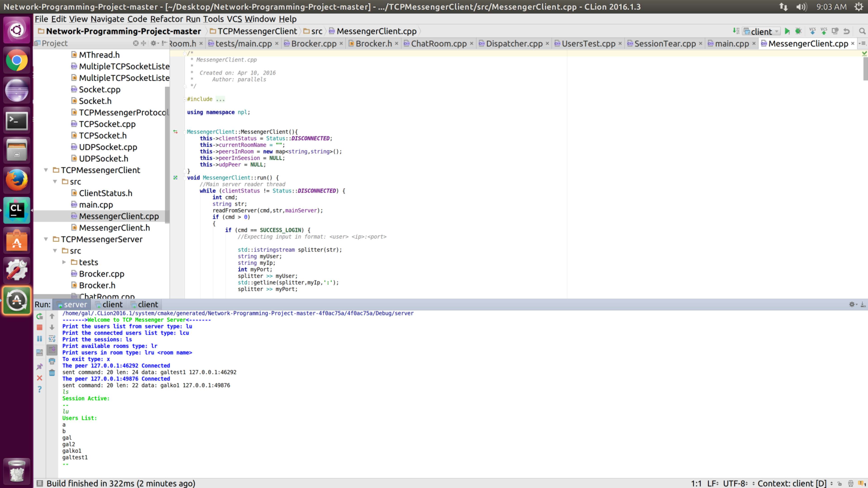Click the VCS commit changes icon
868x488 pixels.
click(824, 31)
